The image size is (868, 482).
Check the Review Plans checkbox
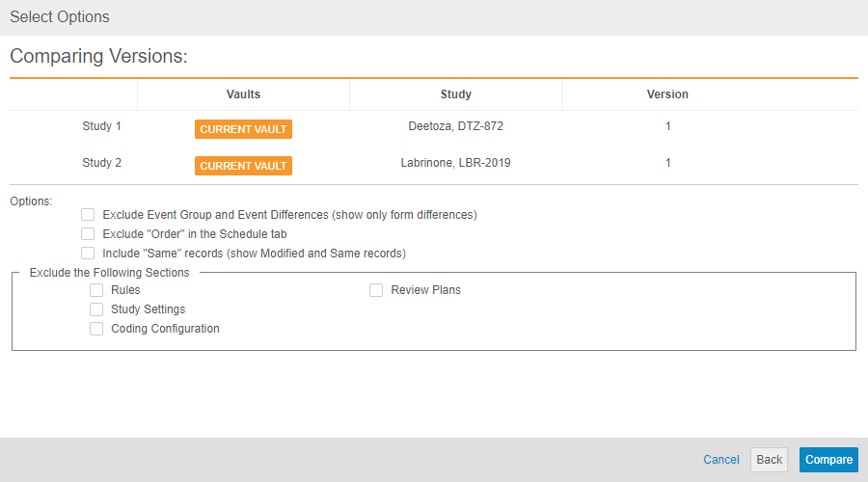(x=376, y=290)
